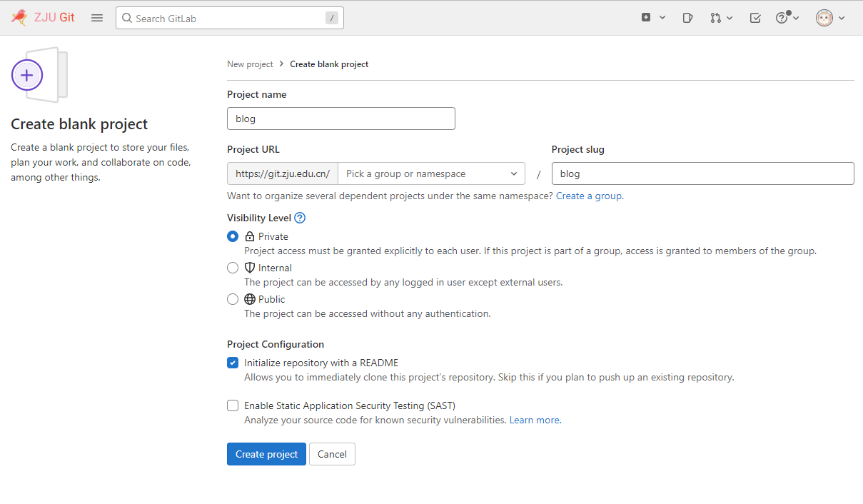Click the ZJU Git logo
Screen dimensions: 863x504
pos(43,18)
